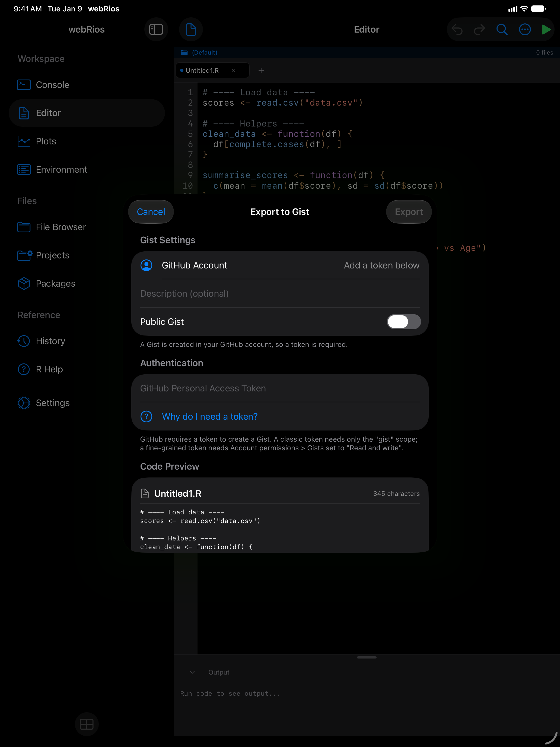Open Plots in sidebar
The width and height of the screenshot is (560, 747).
(x=87, y=141)
